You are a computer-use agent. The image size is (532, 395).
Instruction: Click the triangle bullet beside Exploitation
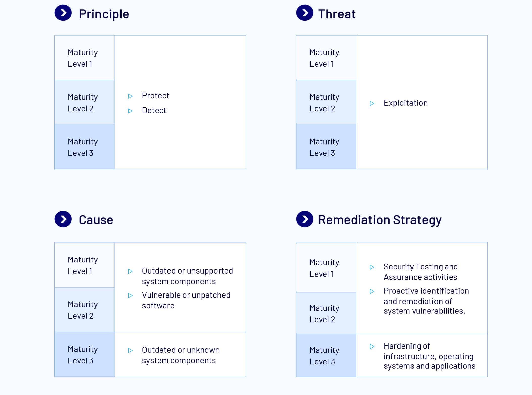372,103
